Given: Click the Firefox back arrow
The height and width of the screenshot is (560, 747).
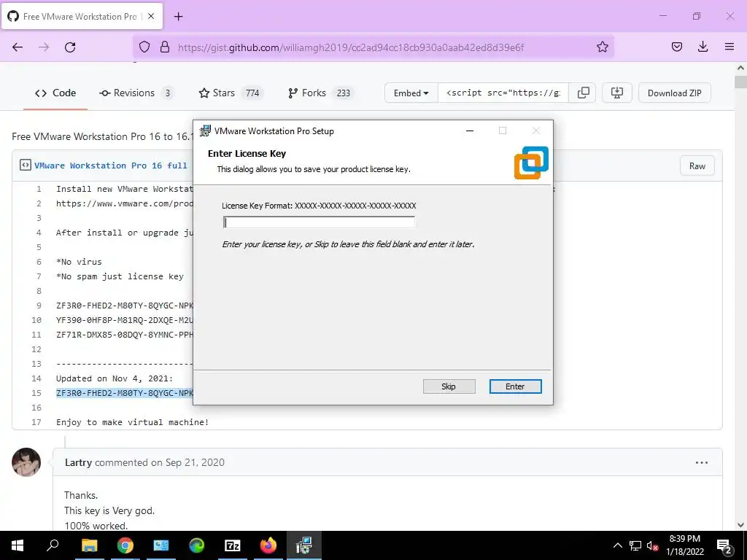Looking at the screenshot, I should tap(18, 47).
